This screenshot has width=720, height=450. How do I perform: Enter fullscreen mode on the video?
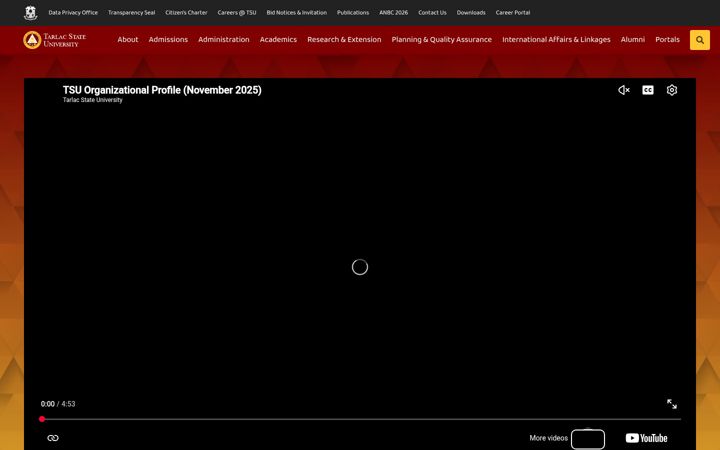point(671,404)
